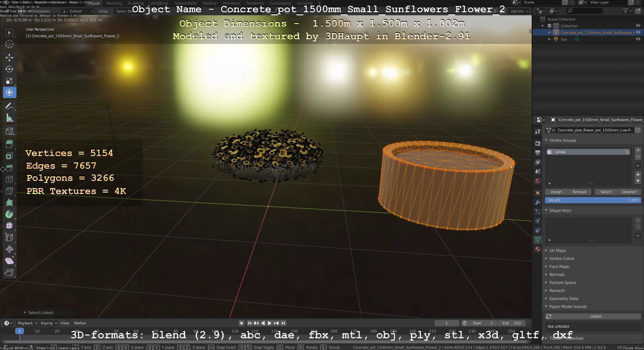Activate the Smooth vertices tool
Screen dimensions: 644x350
[x=10, y=226]
